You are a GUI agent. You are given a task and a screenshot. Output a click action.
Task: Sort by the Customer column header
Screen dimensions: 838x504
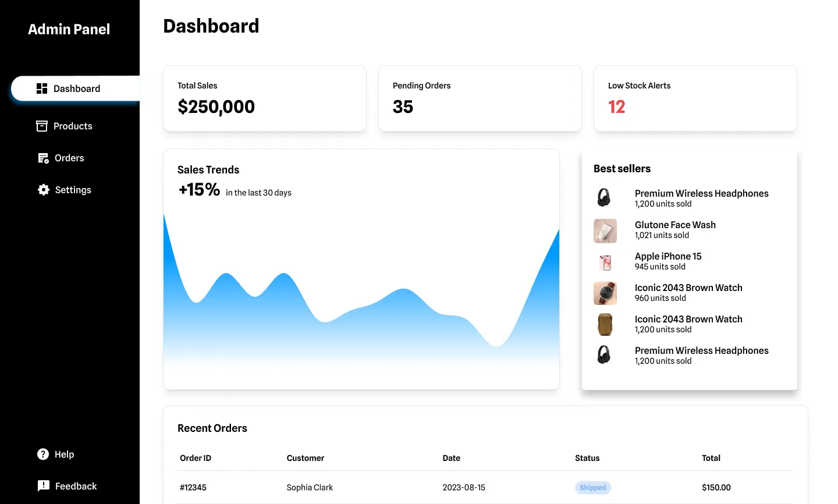click(306, 458)
